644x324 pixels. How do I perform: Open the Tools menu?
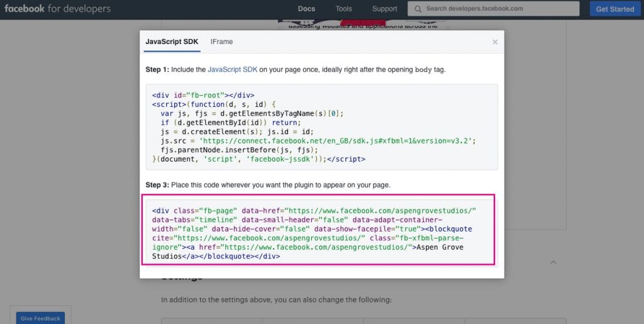[344, 9]
